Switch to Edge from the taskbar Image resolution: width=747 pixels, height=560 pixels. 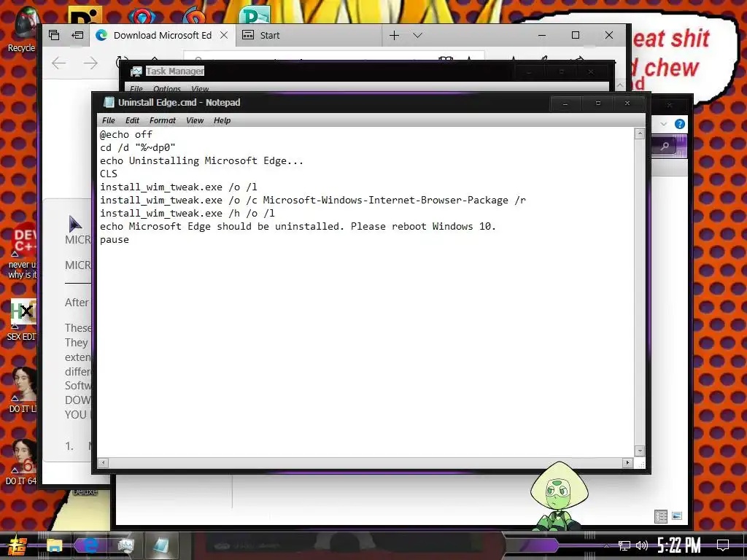click(x=90, y=545)
